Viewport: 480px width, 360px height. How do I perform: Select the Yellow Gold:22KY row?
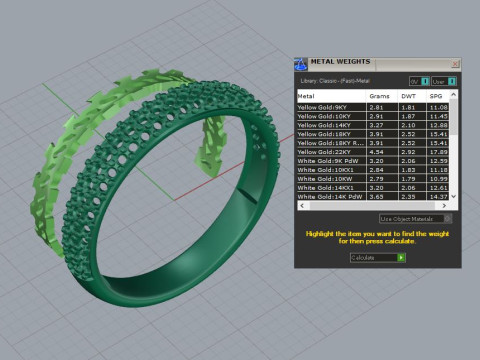click(373, 152)
